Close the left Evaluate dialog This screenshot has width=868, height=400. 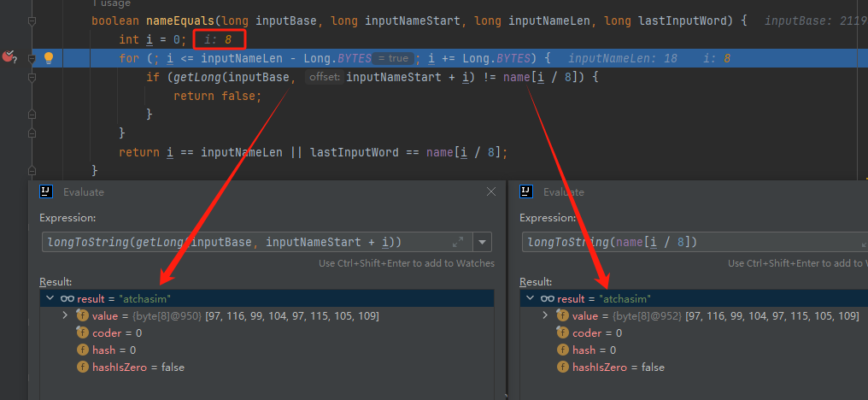coord(490,191)
